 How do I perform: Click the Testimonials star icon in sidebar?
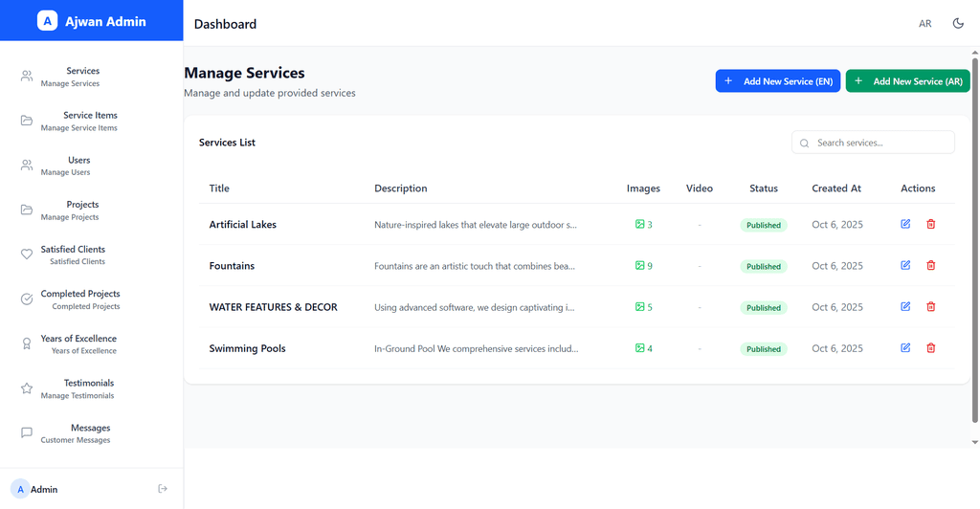[27, 388]
